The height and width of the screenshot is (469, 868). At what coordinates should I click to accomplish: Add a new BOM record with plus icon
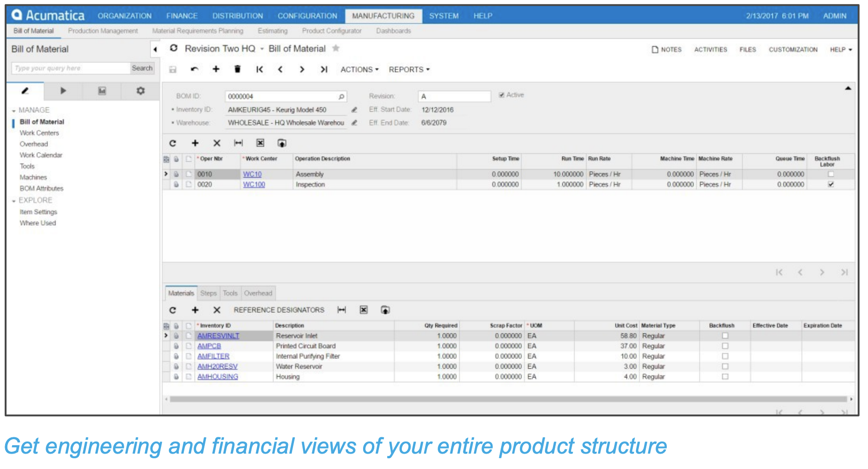click(216, 69)
